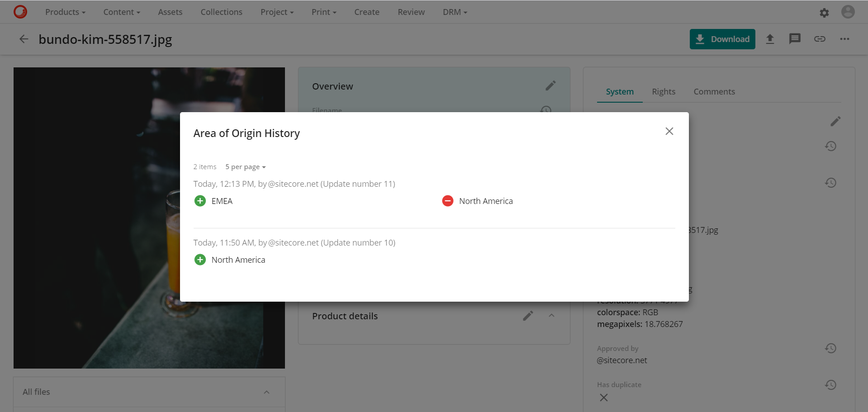Open the DRM menu

(x=455, y=12)
